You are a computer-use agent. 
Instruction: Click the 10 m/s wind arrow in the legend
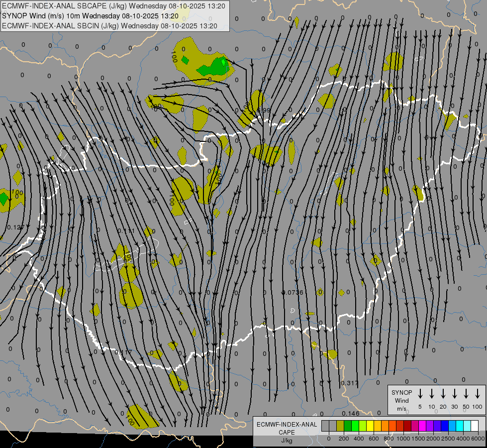431,393
